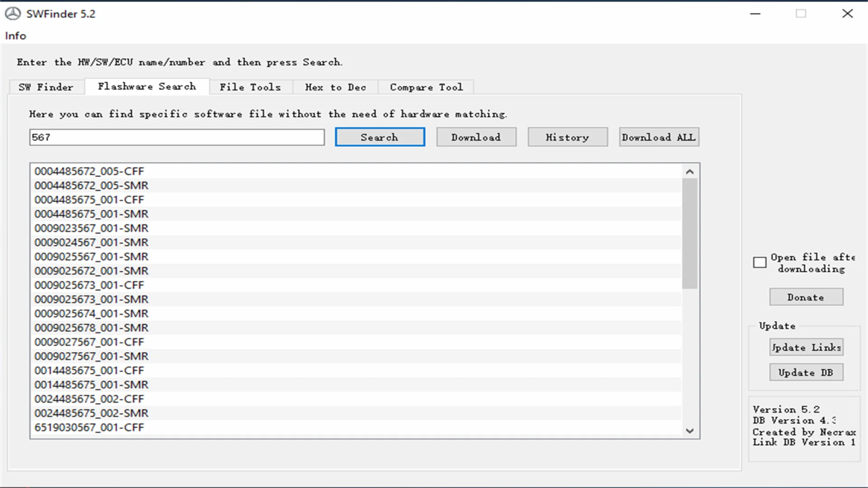Click the search input field containing 567
This screenshot has height=488, width=868.
[x=177, y=137]
